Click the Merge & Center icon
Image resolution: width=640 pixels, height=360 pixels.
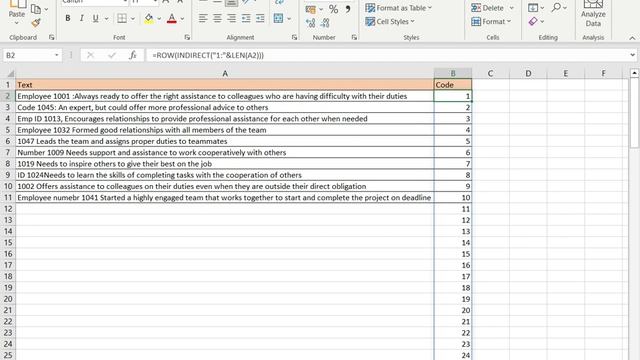pyautogui.click(x=278, y=18)
